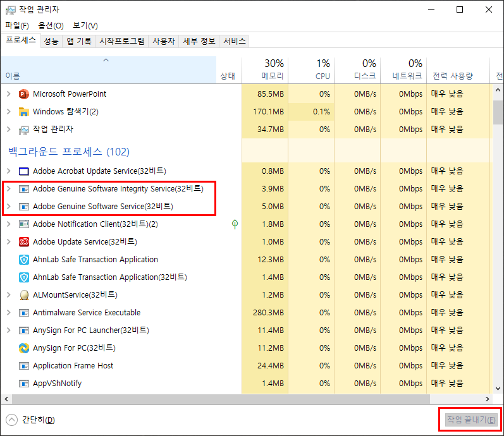This screenshot has height=436, width=504.
Task: Switch to the 세부 정보 tab
Action: pyautogui.click(x=199, y=41)
